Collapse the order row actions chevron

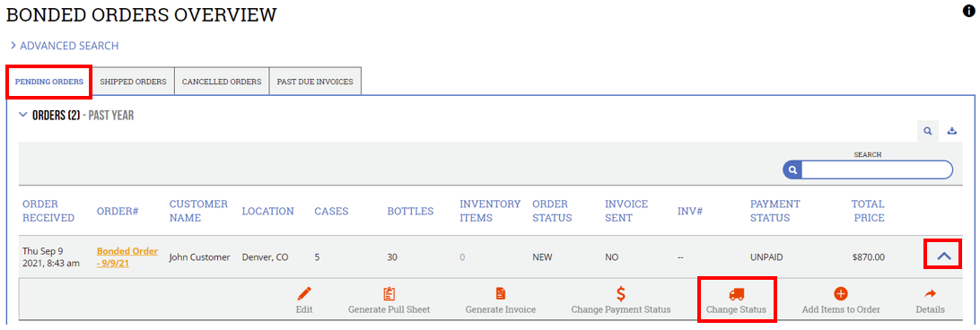point(944,256)
